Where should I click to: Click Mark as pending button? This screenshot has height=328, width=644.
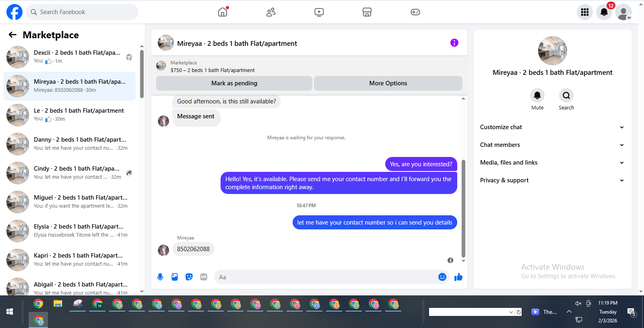(x=234, y=83)
